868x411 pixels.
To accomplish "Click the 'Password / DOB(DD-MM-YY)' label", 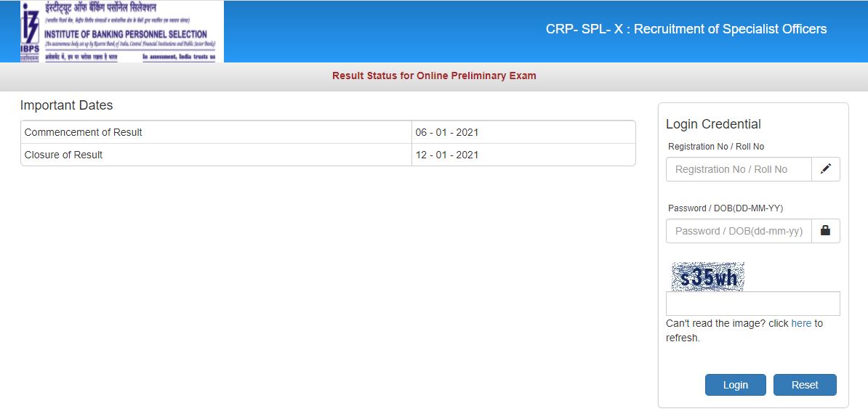I will [726, 208].
